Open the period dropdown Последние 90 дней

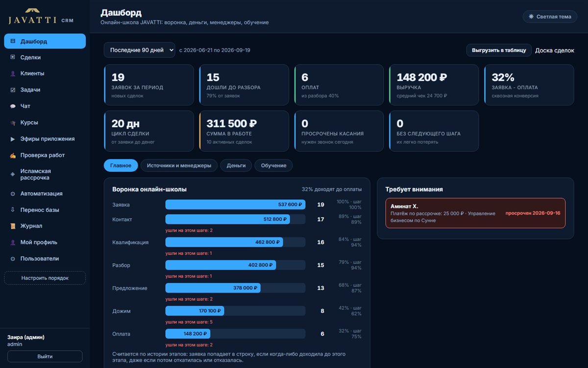139,50
